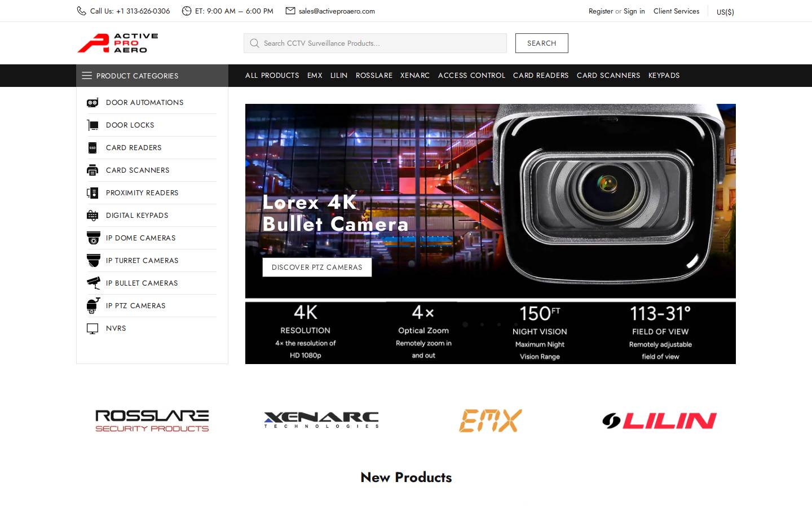Click the Card Readers sidebar icon
This screenshot has width=812, height=508.
(x=92, y=147)
